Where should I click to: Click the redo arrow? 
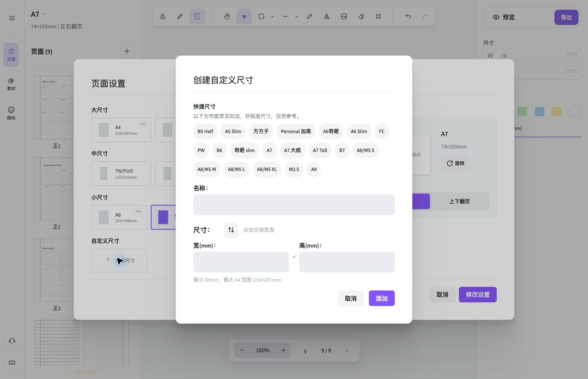point(425,16)
